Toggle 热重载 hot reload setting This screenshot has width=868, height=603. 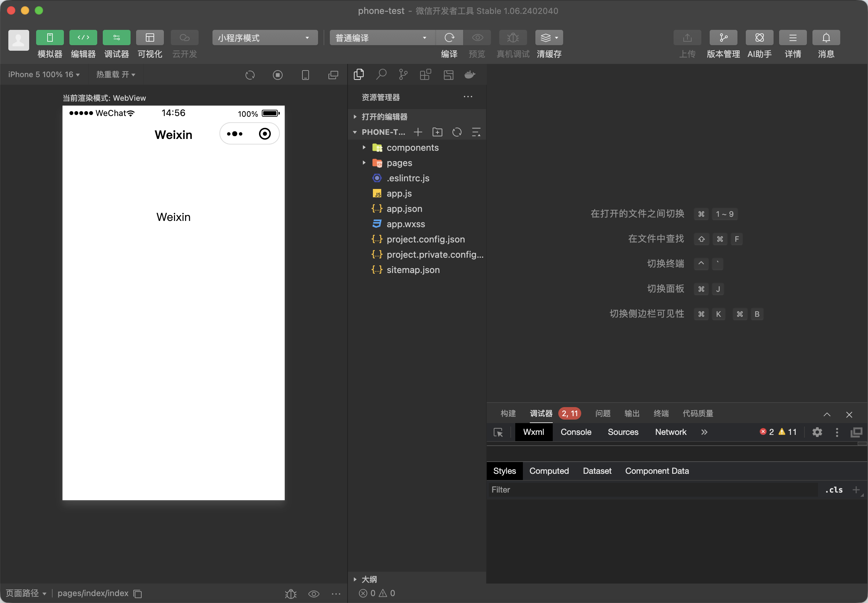pos(115,74)
